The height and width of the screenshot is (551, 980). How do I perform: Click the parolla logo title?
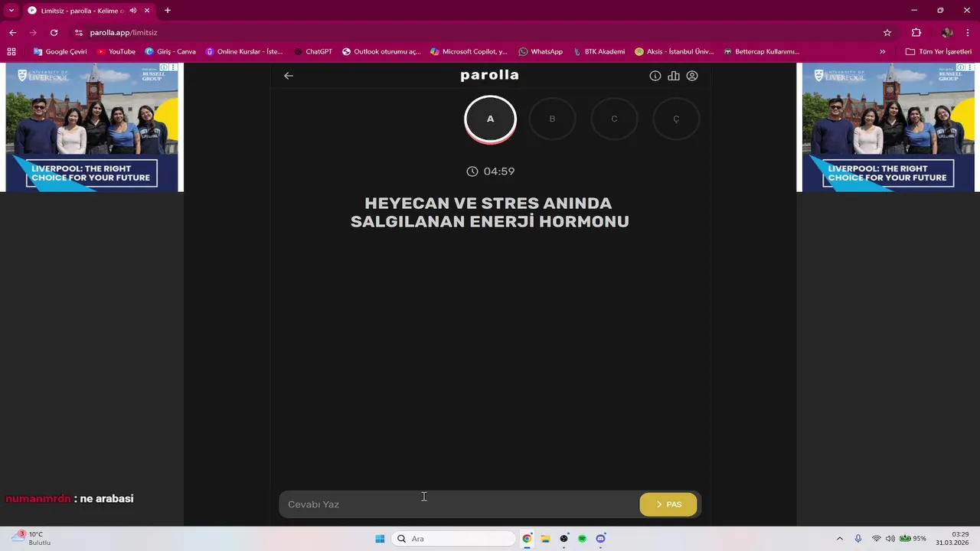[x=490, y=75]
